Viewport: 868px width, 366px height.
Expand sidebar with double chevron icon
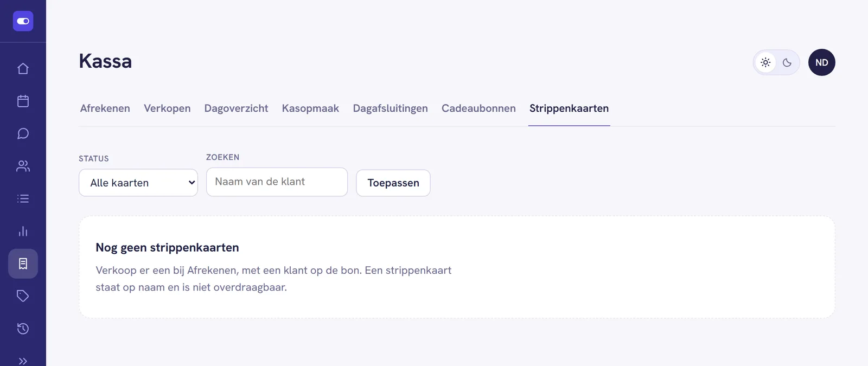coord(23,361)
